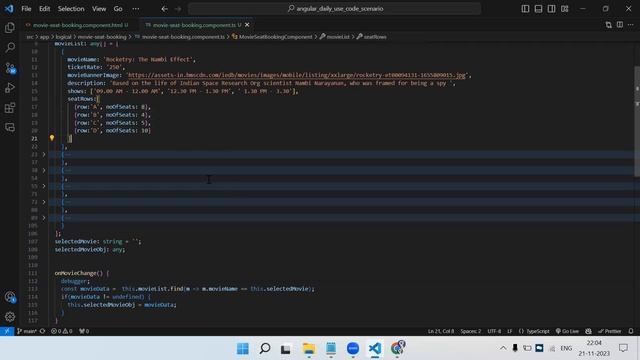Open the Selection menu

coord(71,9)
